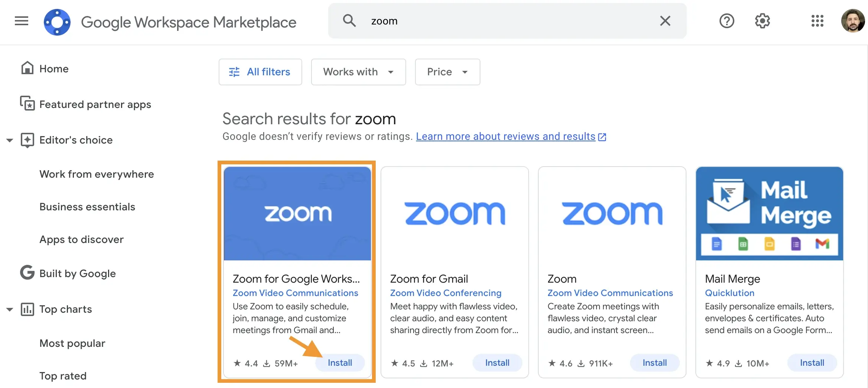Open the settings gear icon

(x=762, y=21)
